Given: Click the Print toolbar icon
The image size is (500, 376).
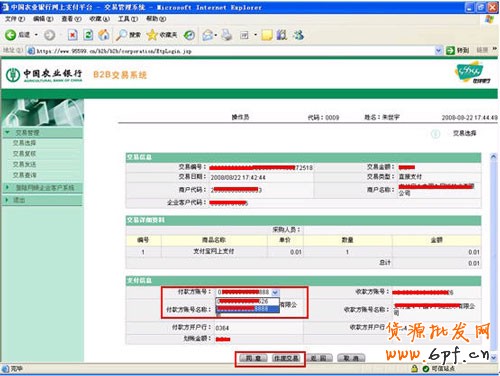Looking at the screenshot, I should [x=227, y=35].
